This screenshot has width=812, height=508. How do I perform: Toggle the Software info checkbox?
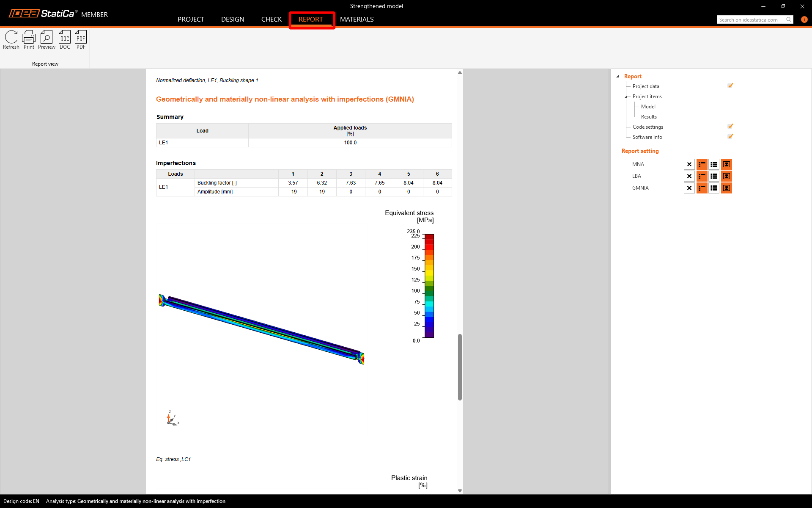coord(730,137)
